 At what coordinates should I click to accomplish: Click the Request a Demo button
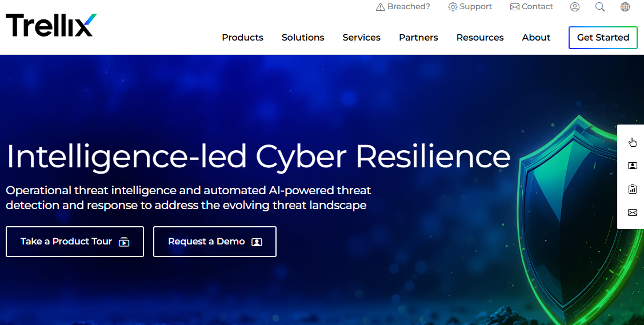coord(215,242)
